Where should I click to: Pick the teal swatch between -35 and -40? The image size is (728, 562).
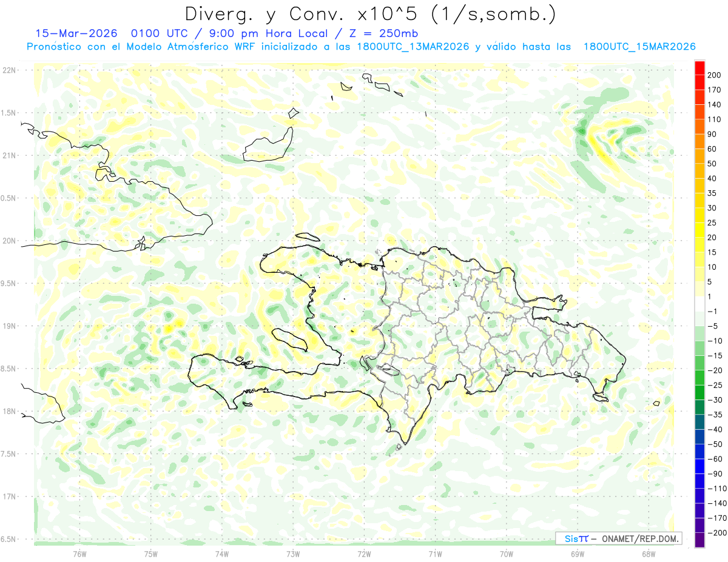[x=699, y=422]
